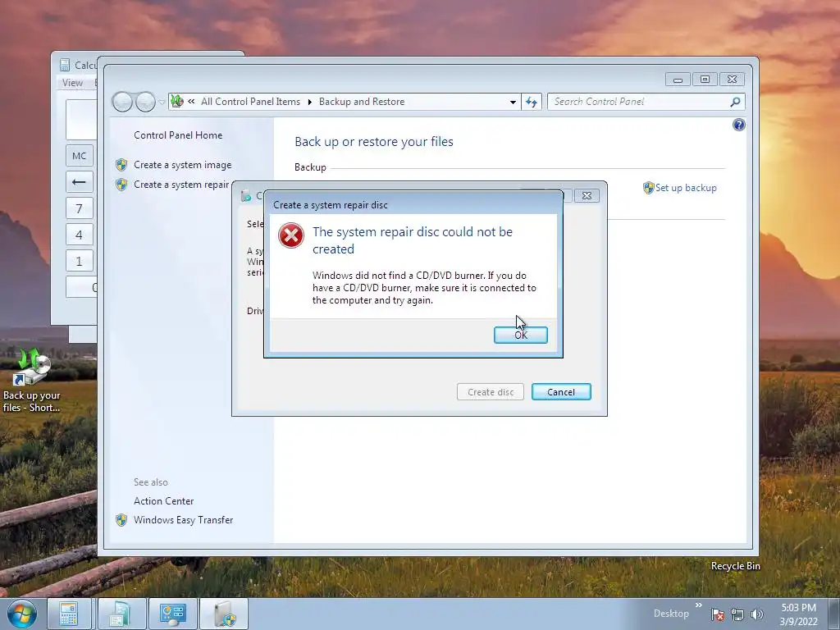Click the Forward navigation button
This screenshot has height=630, width=840.
coord(145,102)
